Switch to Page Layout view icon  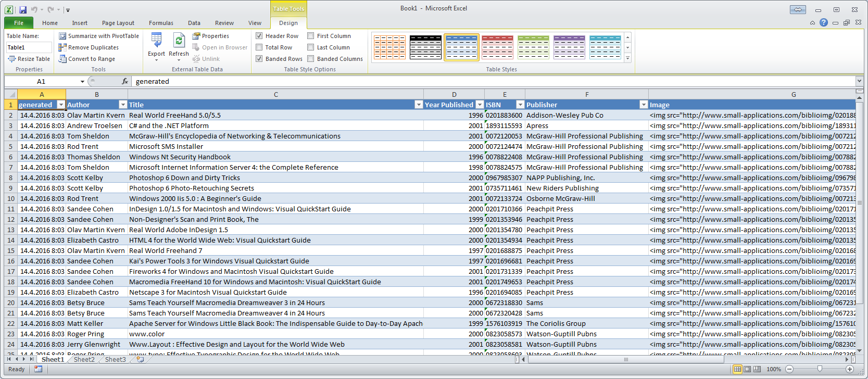(x=747, y=369)
